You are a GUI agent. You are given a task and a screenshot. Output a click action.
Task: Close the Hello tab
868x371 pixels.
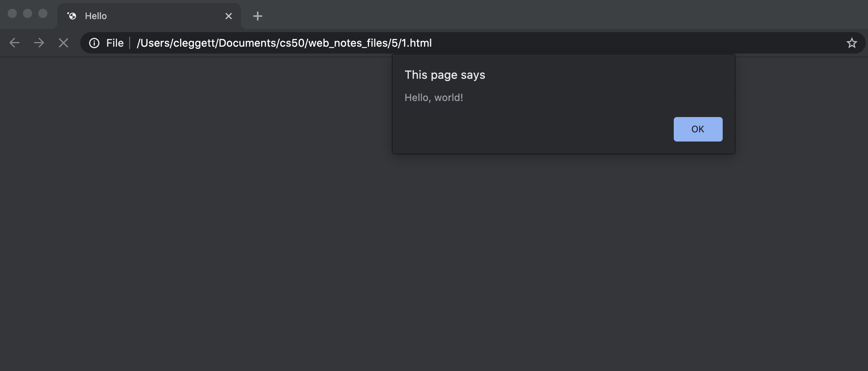click(229, 16)
